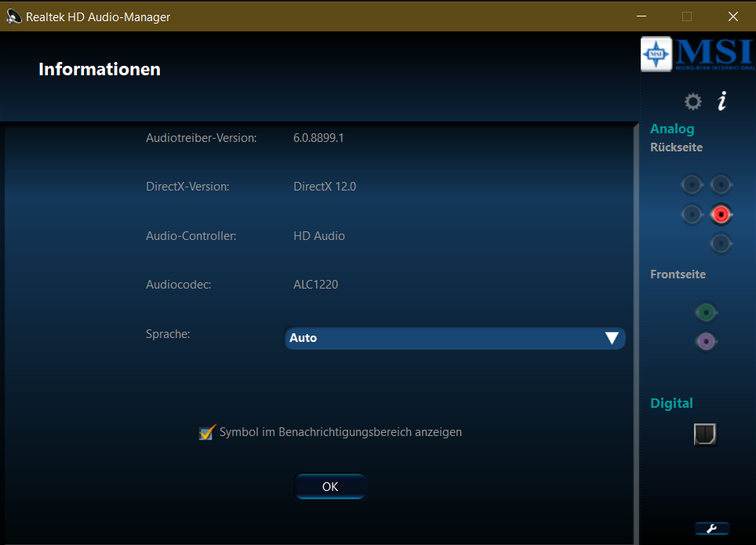This screenshot has height=545, width=756.
Task: Confirm with the OK button
Action: tap(330, 487)
